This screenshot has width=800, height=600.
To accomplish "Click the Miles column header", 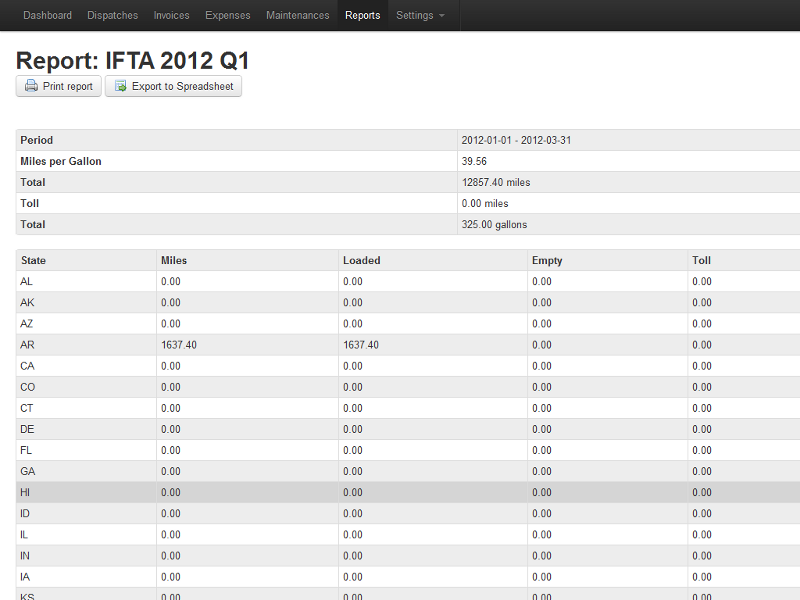I will pos(174,261).
